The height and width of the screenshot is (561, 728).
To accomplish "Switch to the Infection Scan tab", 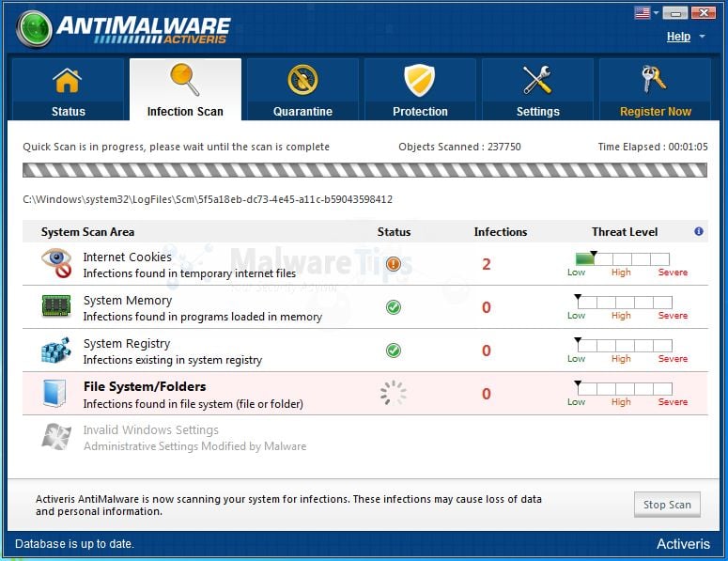I will (185, 89).
